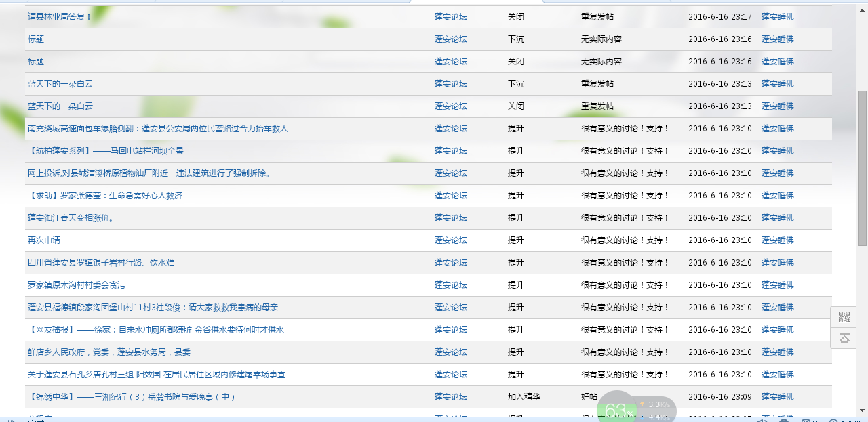Open the post 请县林业局答复！
The width and height of the screenshot is (868, 422).
pos(60,17)
